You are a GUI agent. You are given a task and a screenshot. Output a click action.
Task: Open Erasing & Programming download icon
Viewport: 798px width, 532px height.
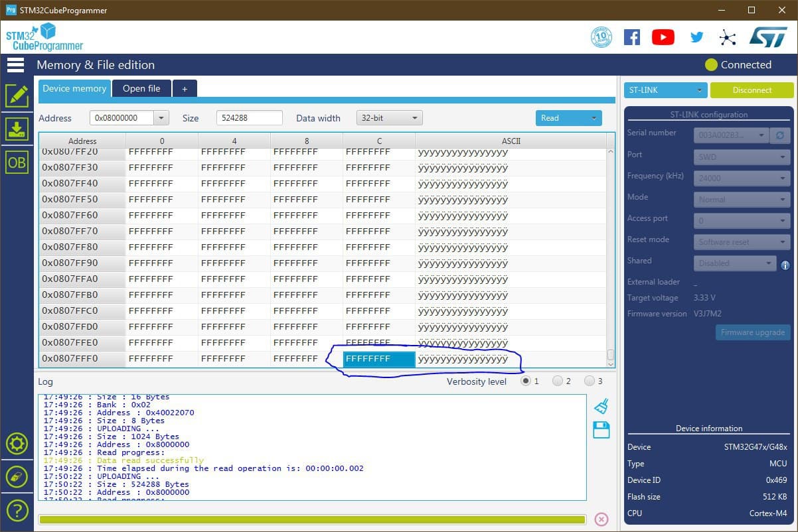coord(17,129)
